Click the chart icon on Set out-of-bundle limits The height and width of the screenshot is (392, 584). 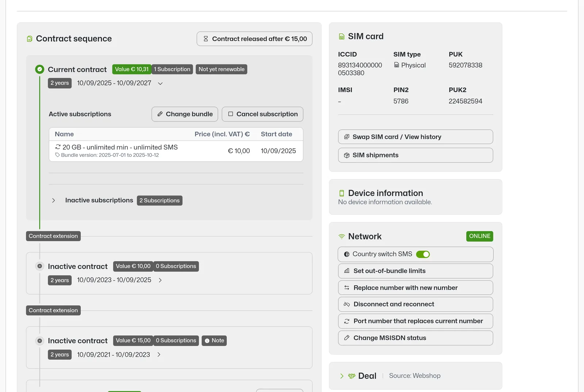point(347,271)
